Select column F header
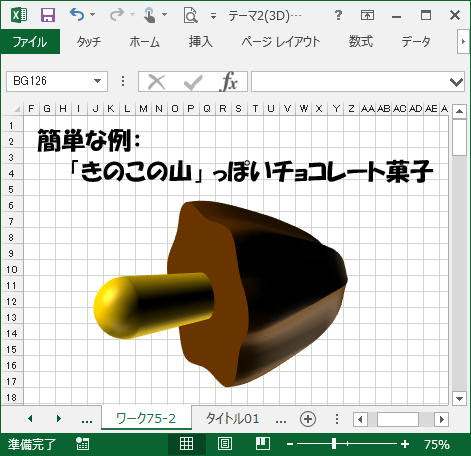The image size is (471, 456). 31,109
